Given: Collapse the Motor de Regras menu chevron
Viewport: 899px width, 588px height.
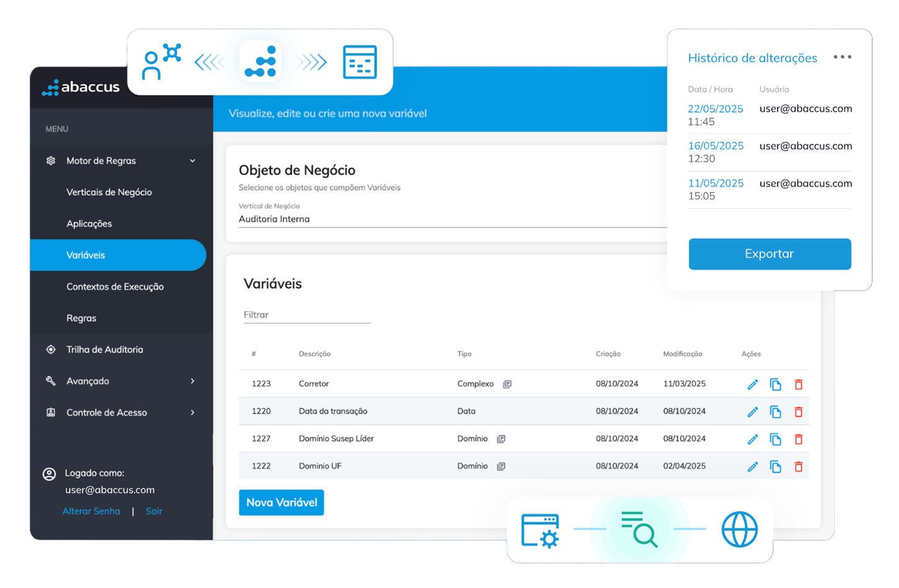Looking at the screenshot, I should 193,161.
